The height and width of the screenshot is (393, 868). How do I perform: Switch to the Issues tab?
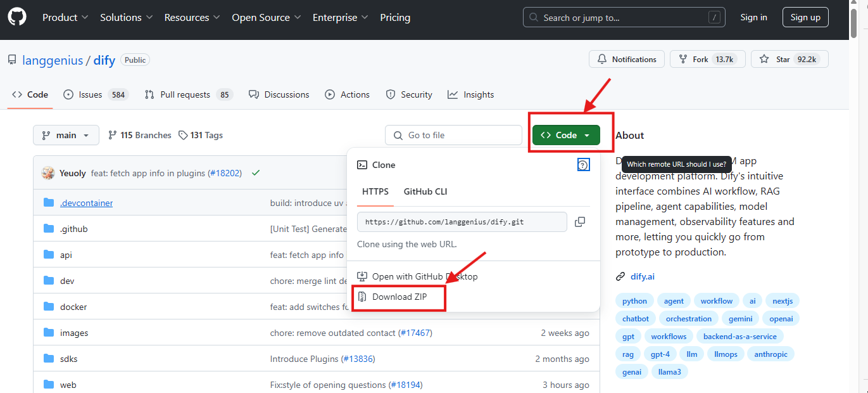[x=96, y=94]
